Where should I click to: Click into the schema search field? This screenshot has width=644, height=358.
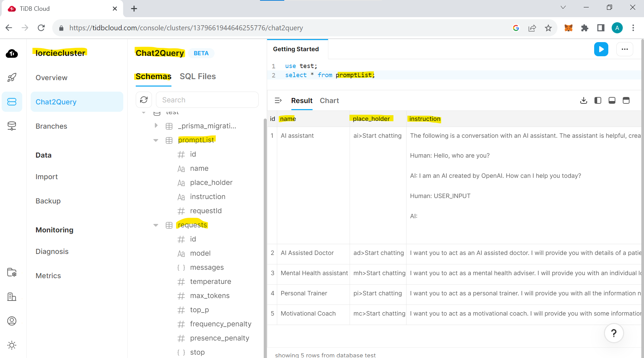tap(207, 100)
